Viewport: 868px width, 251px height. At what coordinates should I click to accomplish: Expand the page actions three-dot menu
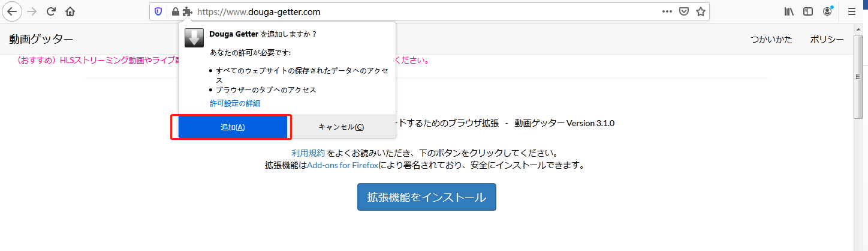click(667, 11)
